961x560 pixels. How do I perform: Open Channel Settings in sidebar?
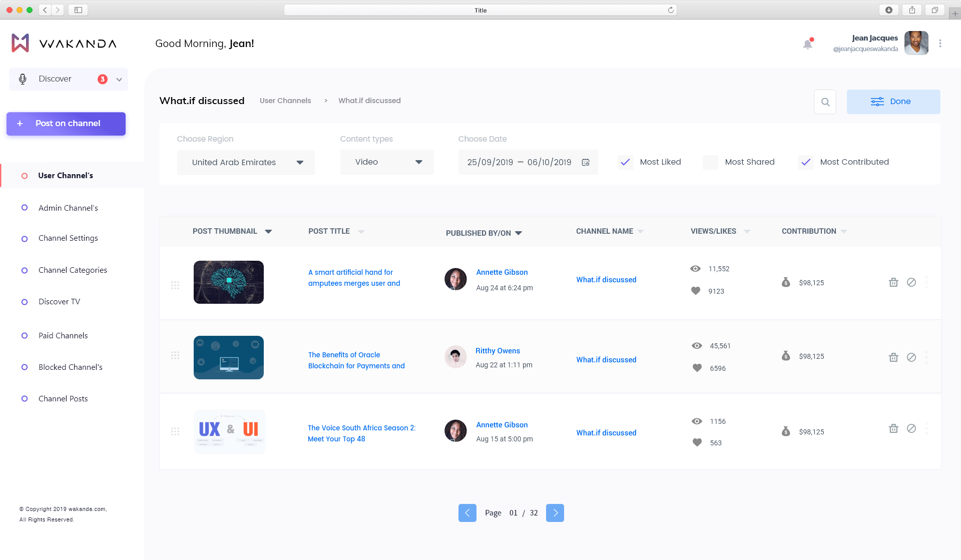click(x=68, y=238)
